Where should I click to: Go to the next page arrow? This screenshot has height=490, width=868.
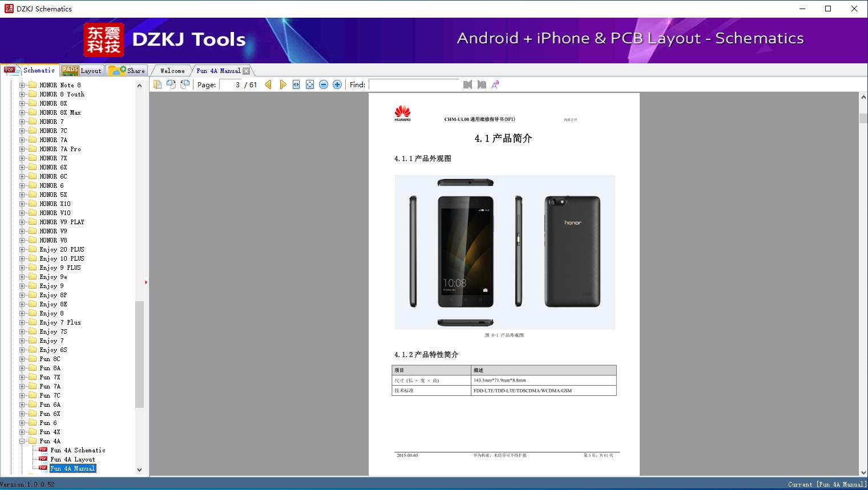pos(282,84)
